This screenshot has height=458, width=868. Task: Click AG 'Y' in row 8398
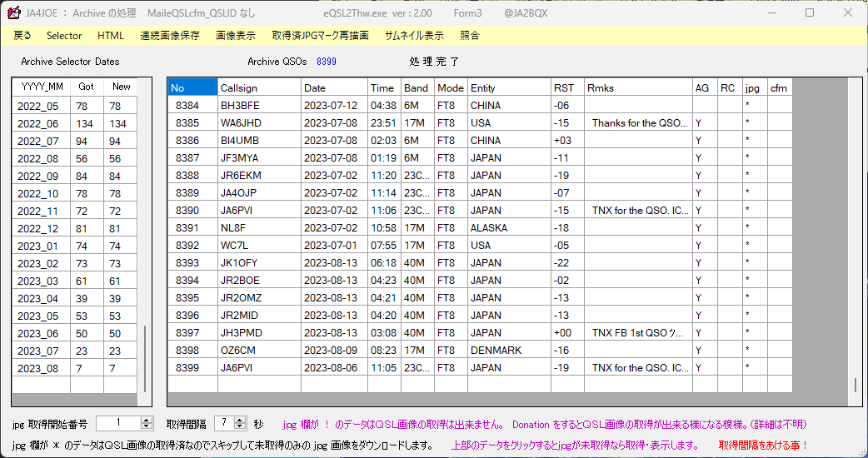tap(705, 350)
